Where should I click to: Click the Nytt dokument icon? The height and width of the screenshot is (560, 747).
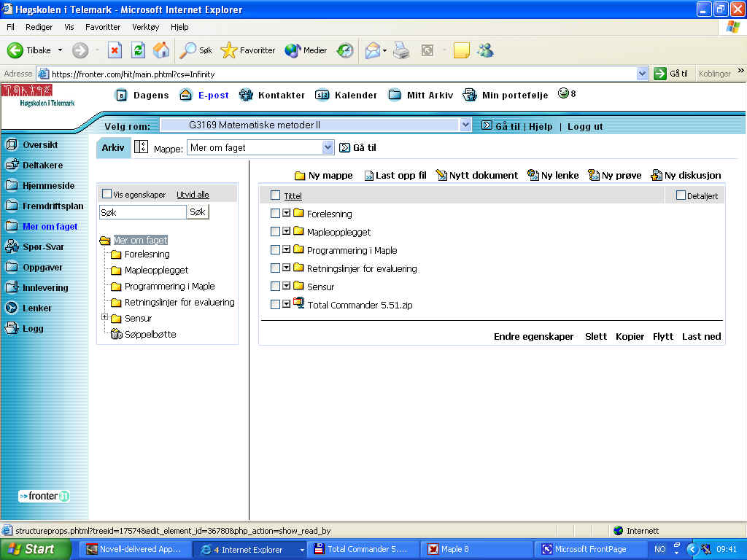click(441, 175)
